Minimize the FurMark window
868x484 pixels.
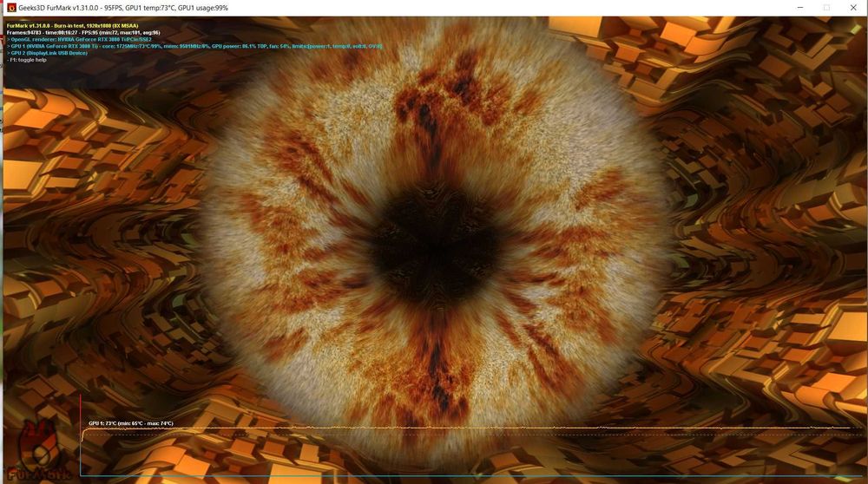point(800,8)
